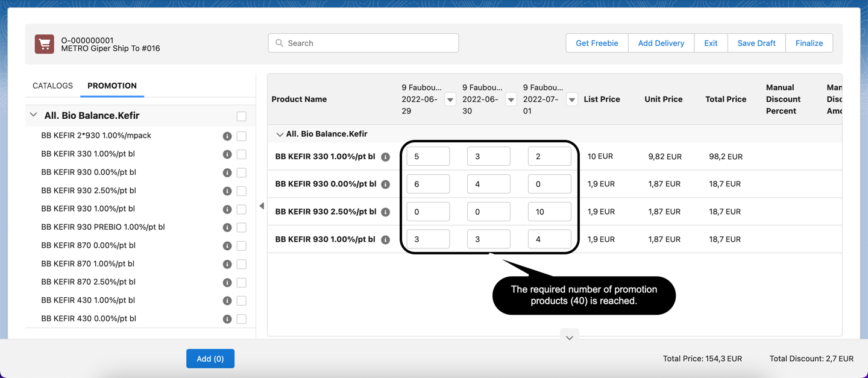Click the Search input field

point(363,43)
